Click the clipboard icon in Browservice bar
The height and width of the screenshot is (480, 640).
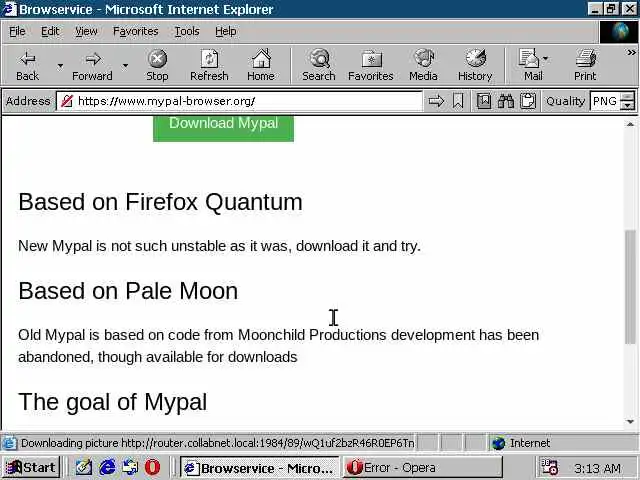click(x=528, y=101)
